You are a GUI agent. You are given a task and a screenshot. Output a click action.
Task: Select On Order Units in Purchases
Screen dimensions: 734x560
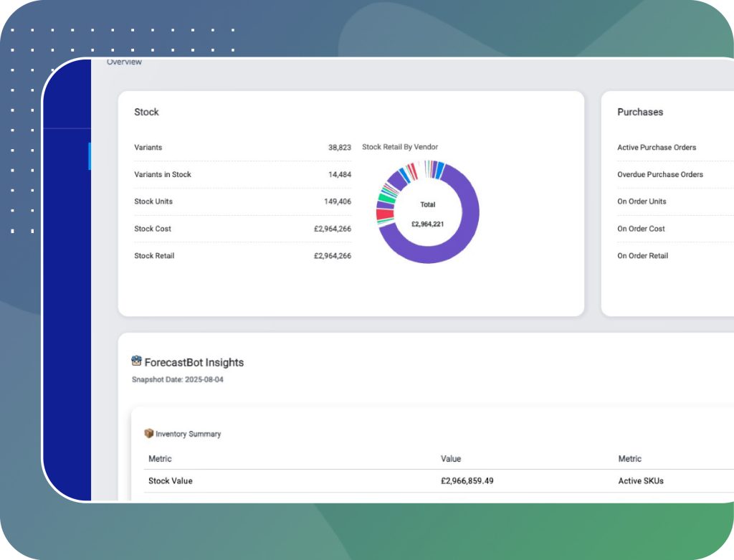point(642,201)
